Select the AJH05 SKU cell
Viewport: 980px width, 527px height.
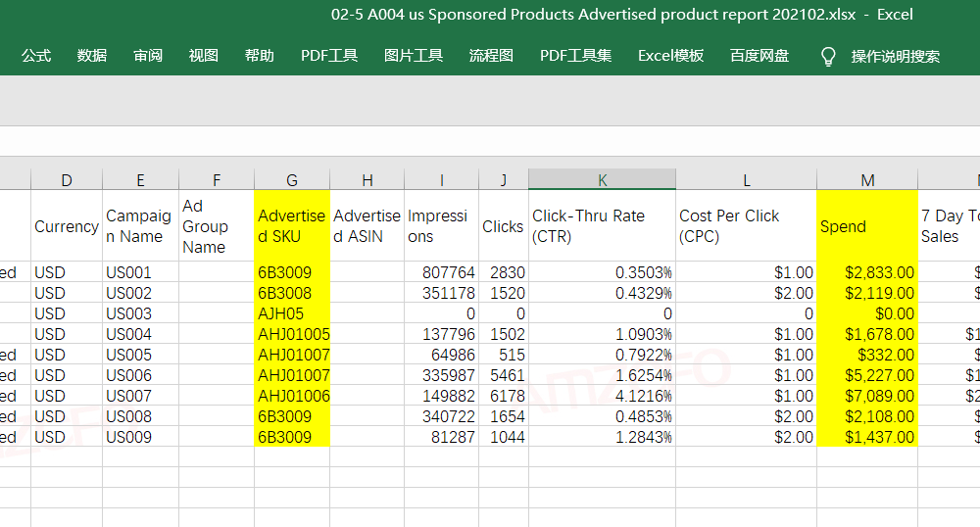(x=292, y=313)
